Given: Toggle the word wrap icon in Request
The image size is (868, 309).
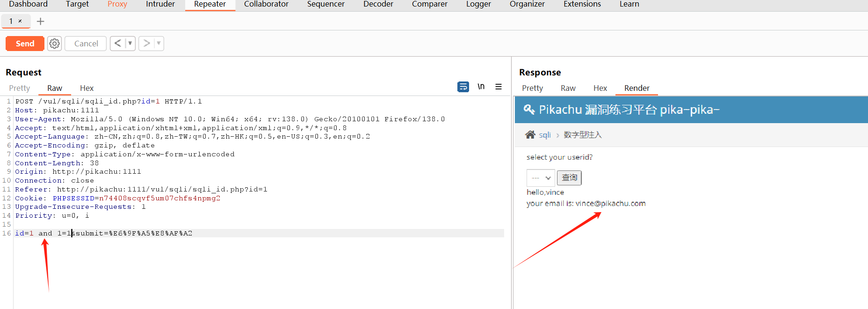Looking at the screenshot, I should pyautogui.click(x=463, y=87).
